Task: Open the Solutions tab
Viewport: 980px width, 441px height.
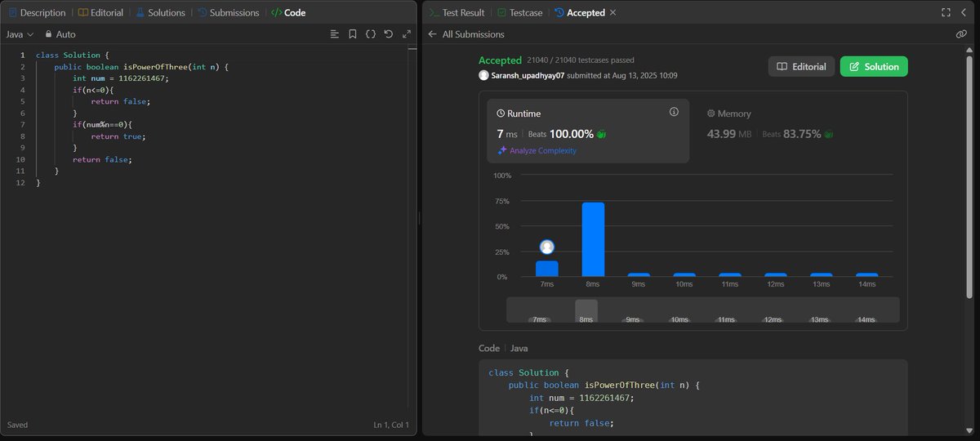Action: [160, 13]
